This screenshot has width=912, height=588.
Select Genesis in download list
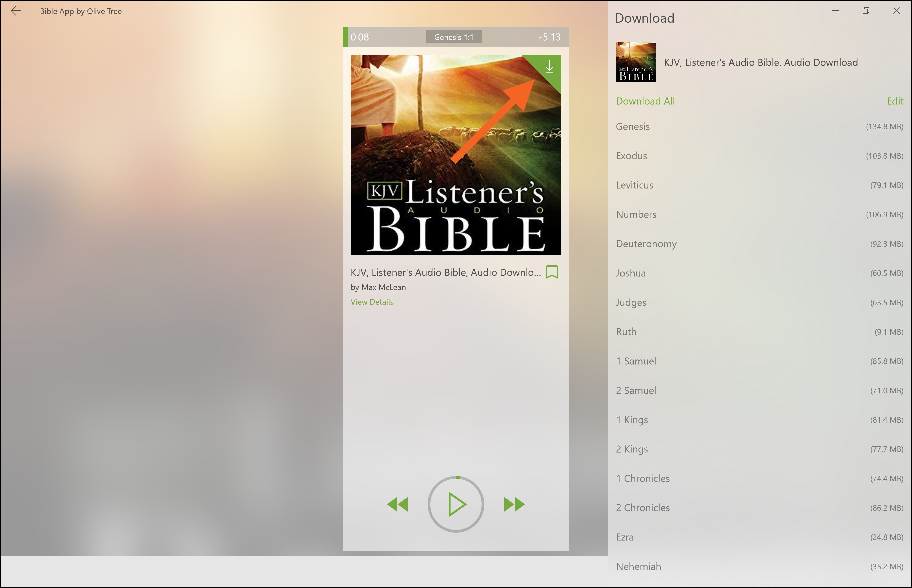click(633, 126)
